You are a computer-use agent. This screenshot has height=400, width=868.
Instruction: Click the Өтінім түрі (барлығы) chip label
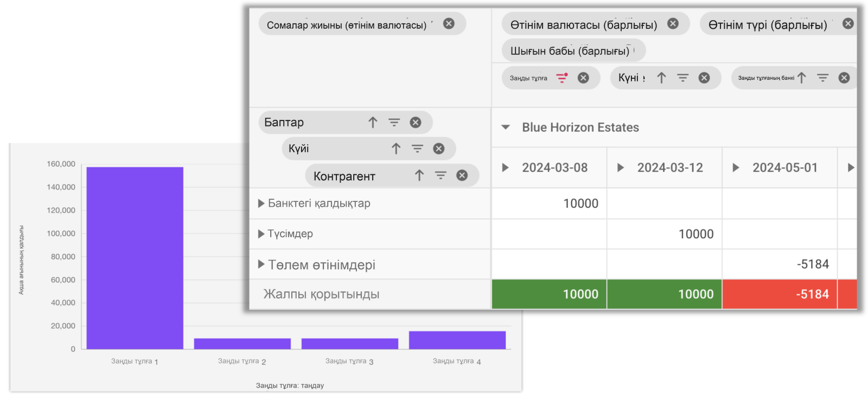pyautogui.click(x=768, y=25)
